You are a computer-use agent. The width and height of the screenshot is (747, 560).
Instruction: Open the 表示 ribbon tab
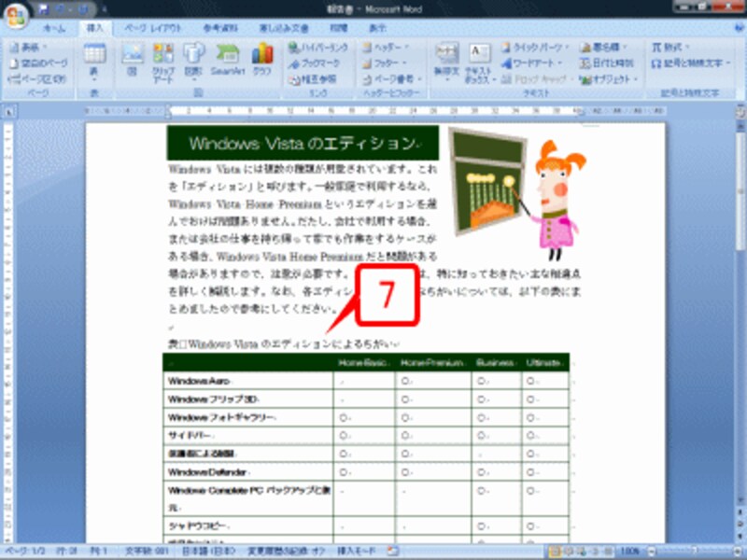pyautogui.click(x=377, y=29)
